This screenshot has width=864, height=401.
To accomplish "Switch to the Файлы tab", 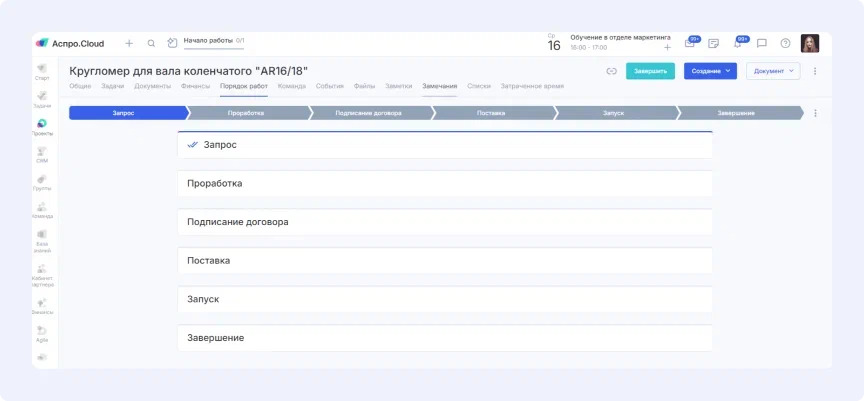I will [x=364, y=86].
